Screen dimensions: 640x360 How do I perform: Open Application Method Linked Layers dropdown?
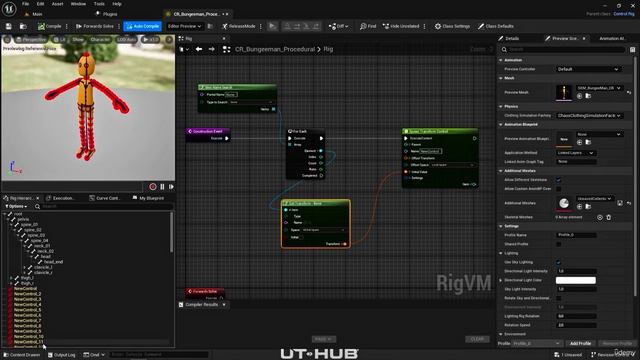tap(576, 153)
